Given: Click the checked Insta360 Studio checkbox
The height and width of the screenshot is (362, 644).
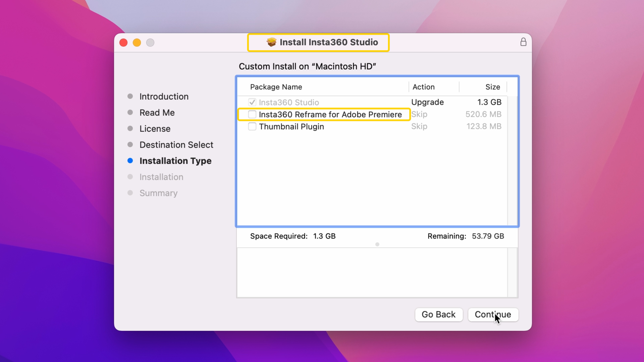Looking at the screenshot, I should point(252,102).
